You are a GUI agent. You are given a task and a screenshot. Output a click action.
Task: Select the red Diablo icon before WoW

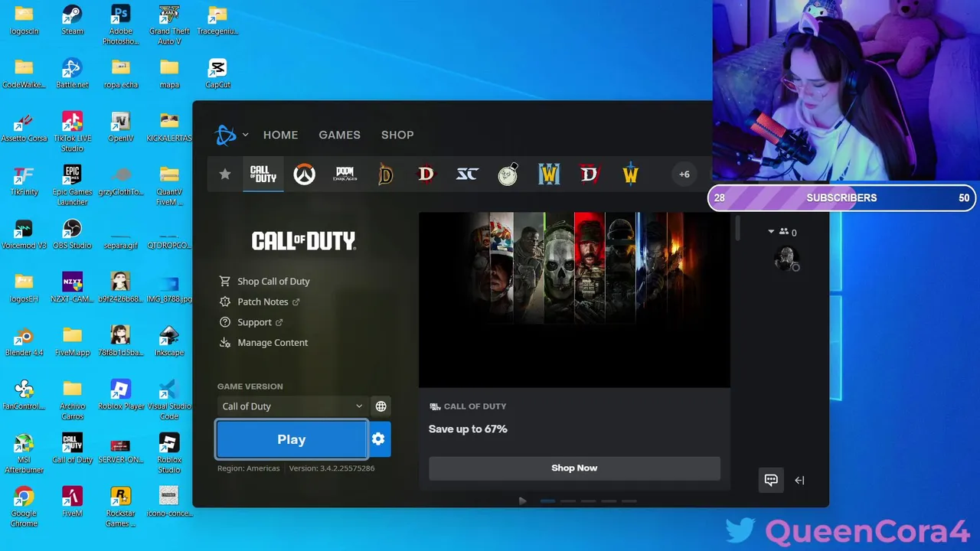[x=589, y=174]
